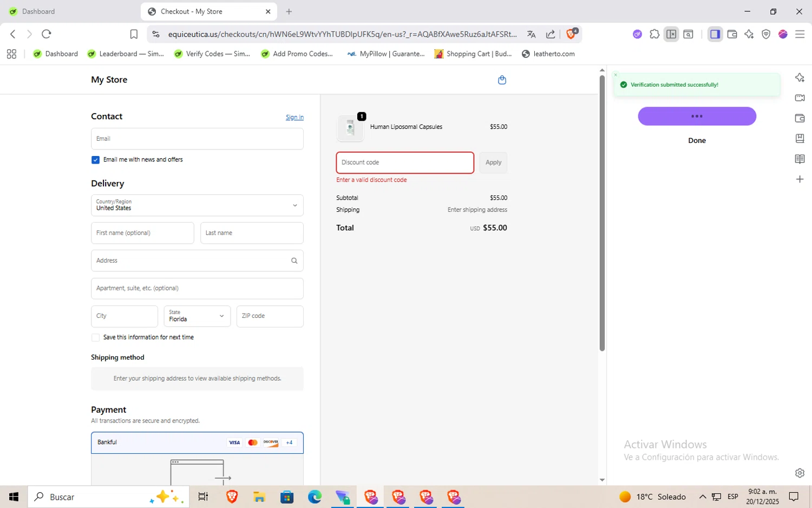This screenshot has height=508, width=812.
Task: Close the Checkout - My Store tab
Action: coord(268,11)
